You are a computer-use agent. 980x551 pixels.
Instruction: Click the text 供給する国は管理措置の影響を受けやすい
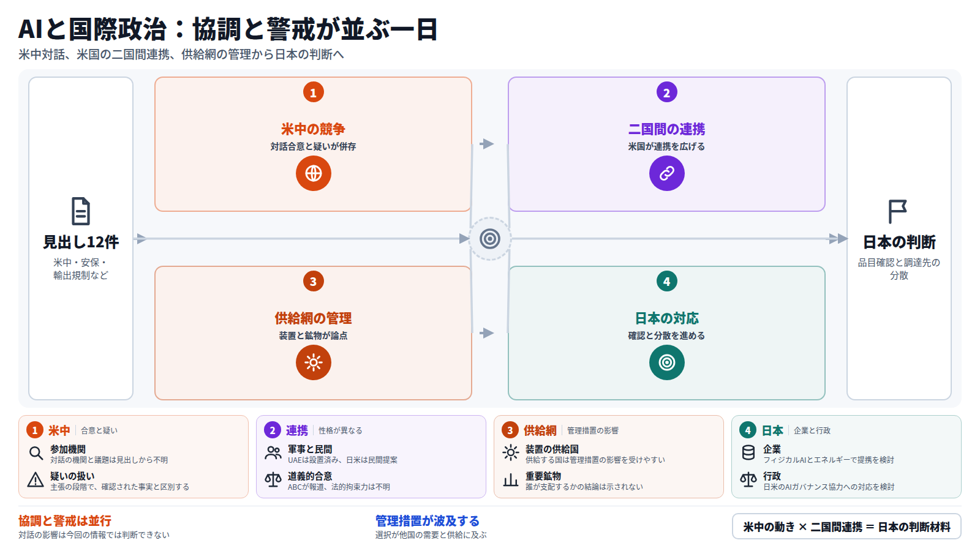point(595,460)
